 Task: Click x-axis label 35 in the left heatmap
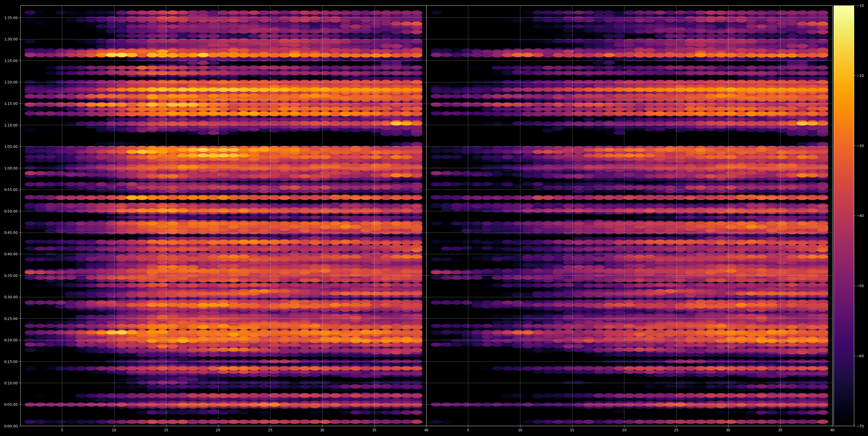(x=374, y=430)
